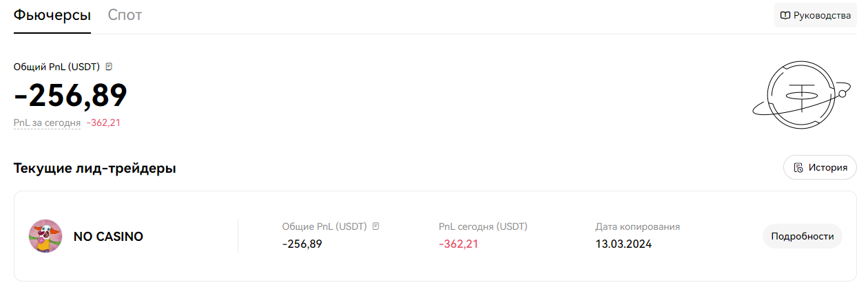
Task: Click the book icon beside Руководства
Action: pos(785,15)
